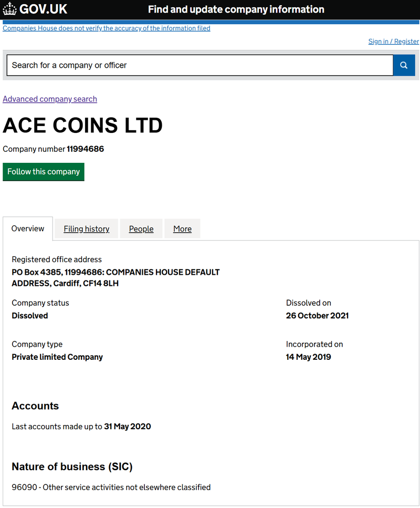Switch to the Filing history tab
This screenshot has height=508, width=420.
[x=87, y=229]
